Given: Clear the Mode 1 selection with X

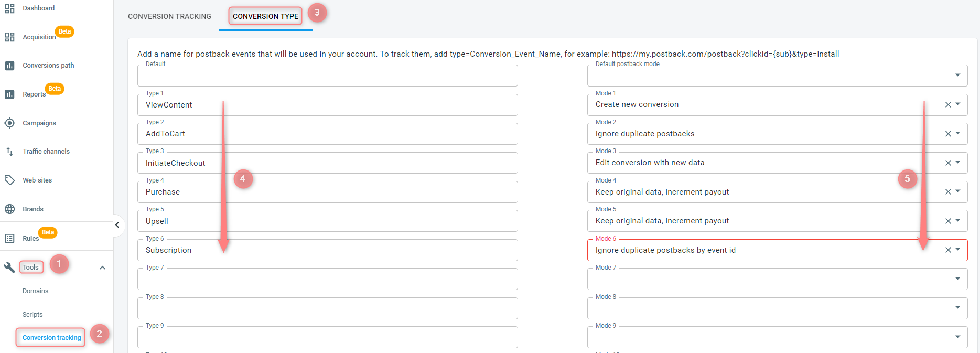Looking at the screenshot, I should point(947,105).
